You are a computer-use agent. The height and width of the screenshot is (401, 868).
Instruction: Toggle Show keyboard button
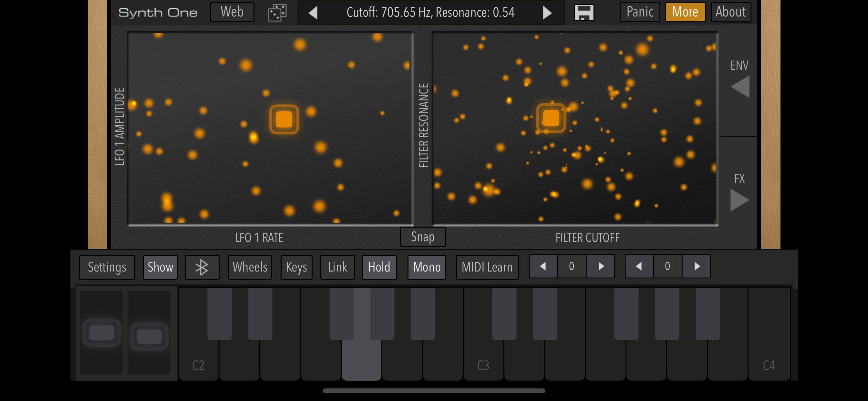point(160,267)
